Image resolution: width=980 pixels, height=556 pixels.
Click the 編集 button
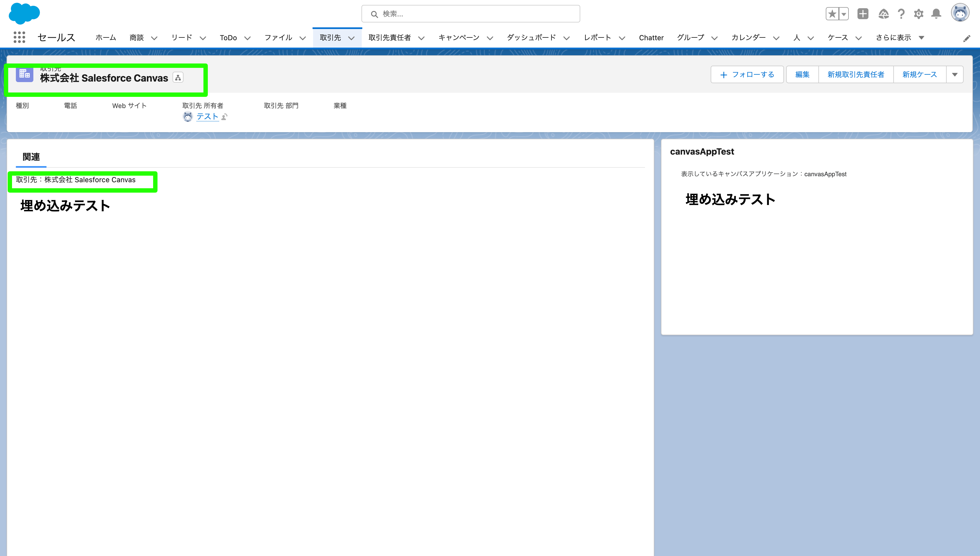(802, 74)
